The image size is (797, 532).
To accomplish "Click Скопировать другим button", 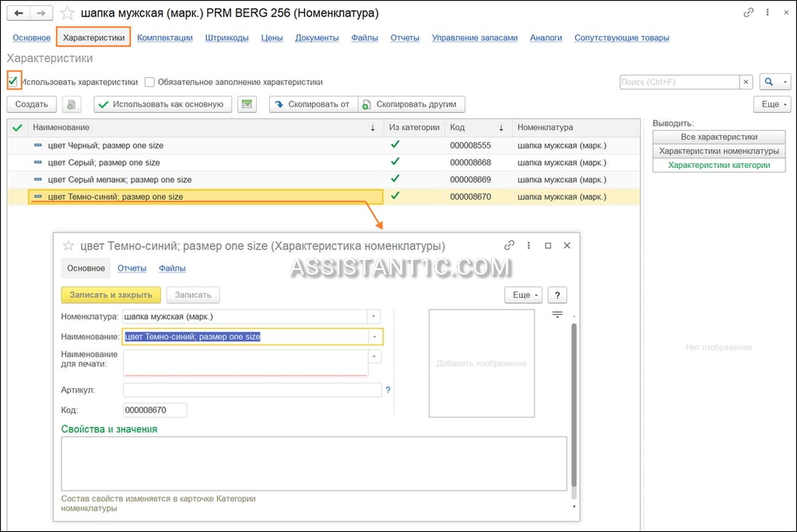I will [411, 104].
